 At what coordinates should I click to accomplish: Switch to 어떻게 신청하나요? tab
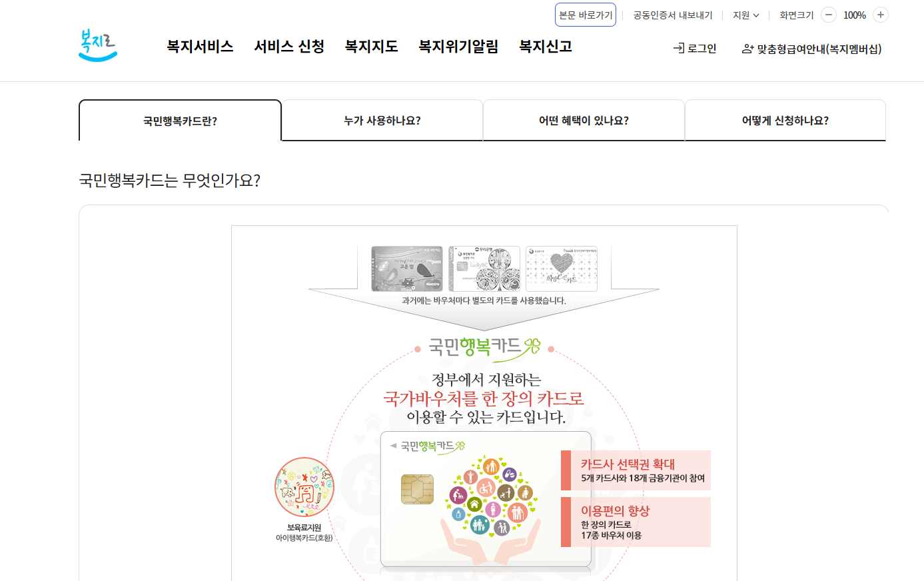coord(785,121)
